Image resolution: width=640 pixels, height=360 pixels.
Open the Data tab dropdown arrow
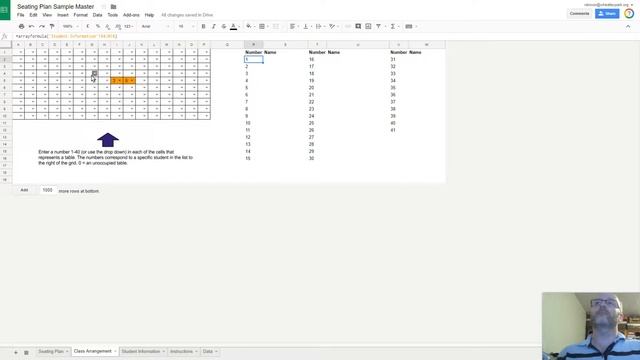tap(216, 351)
